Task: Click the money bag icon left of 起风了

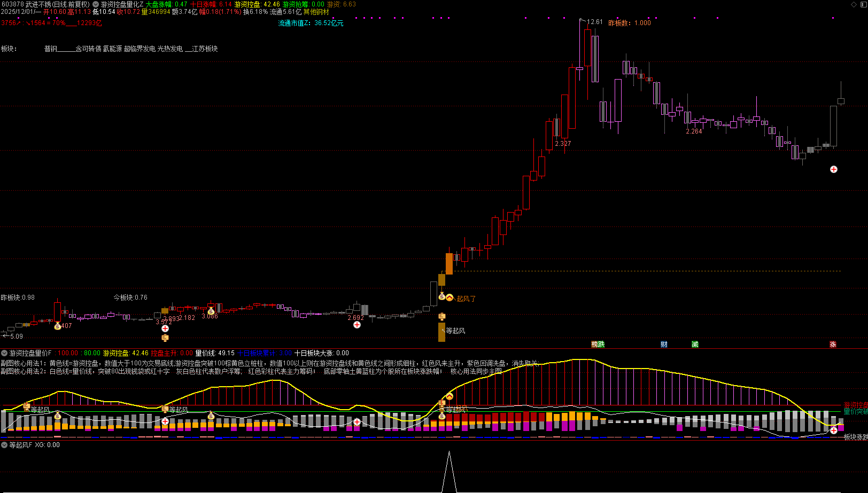Action: coord(441,296)
